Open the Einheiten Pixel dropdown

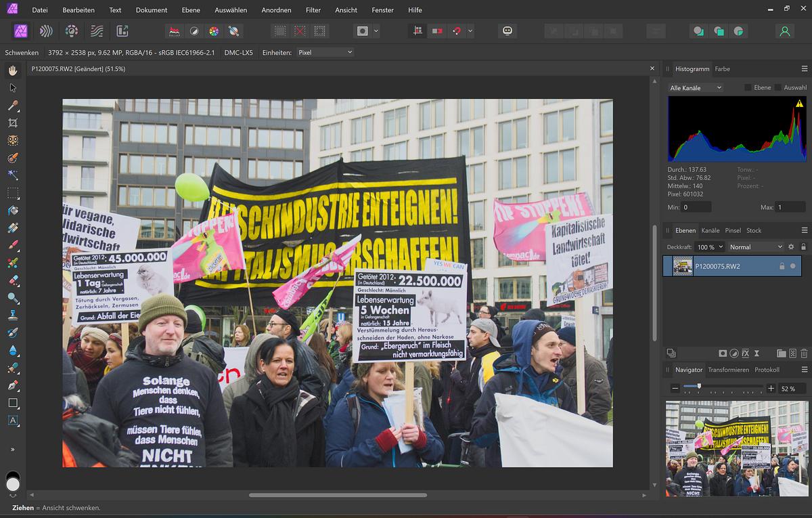[x=325, y=52]
